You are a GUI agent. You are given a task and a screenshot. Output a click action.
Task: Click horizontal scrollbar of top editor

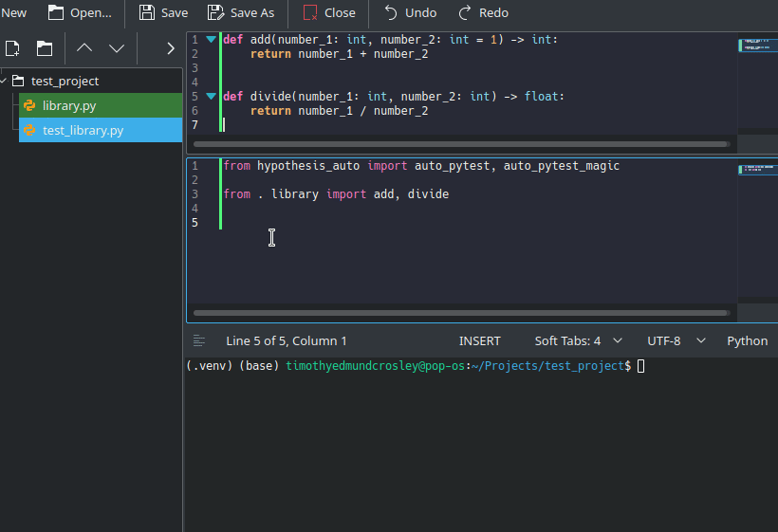(x=460, y=145)
